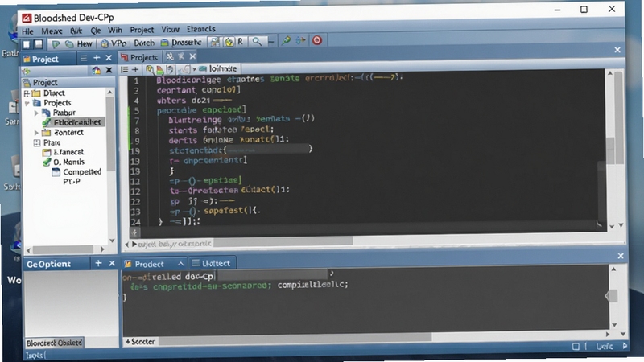Click the code editor scrollbar up arrow
This screenshot has width=644, height=362.
point(610,73)
